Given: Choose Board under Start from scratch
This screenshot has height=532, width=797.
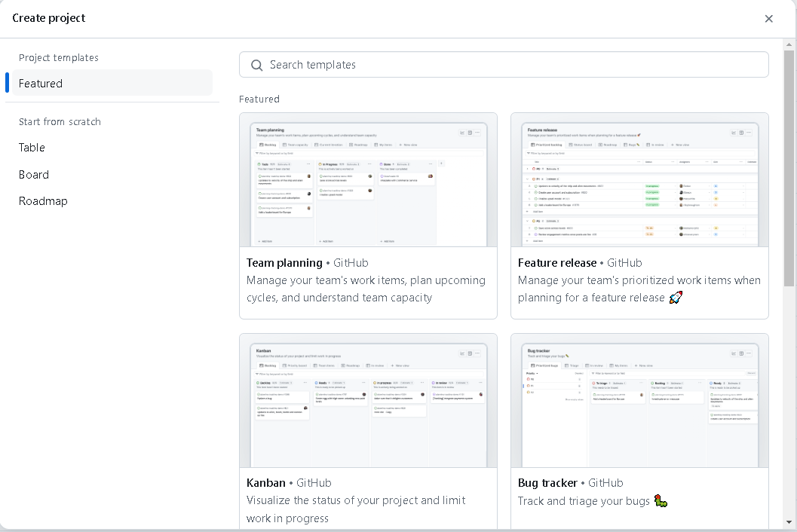Looking at the screenshot, I should 33,174.
